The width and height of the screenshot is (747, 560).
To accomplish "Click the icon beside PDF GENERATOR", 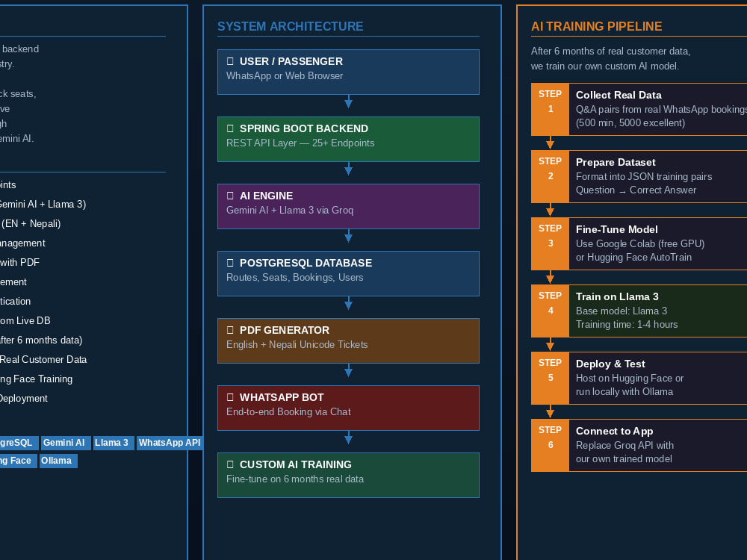I will tap(230, 330).
